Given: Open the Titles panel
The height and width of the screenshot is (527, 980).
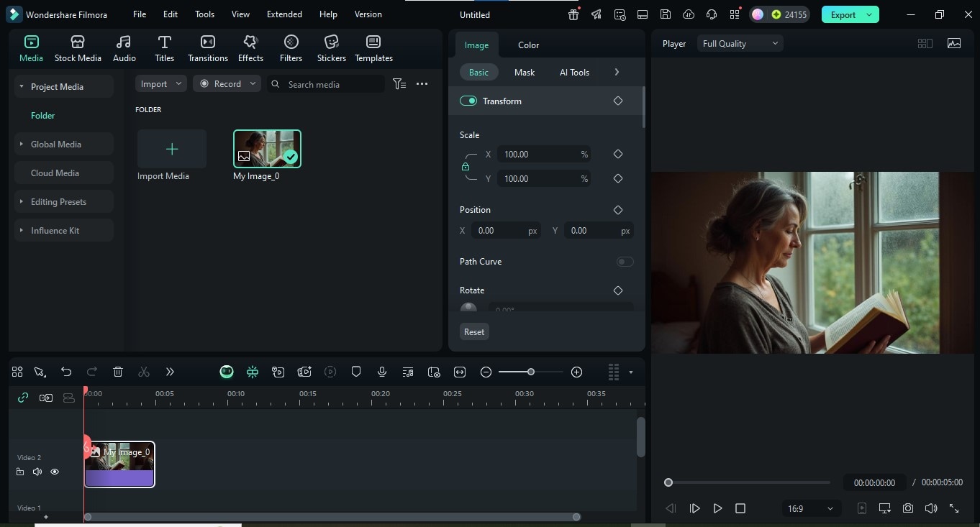Looking at the screenshot, I should coord(164,48).
